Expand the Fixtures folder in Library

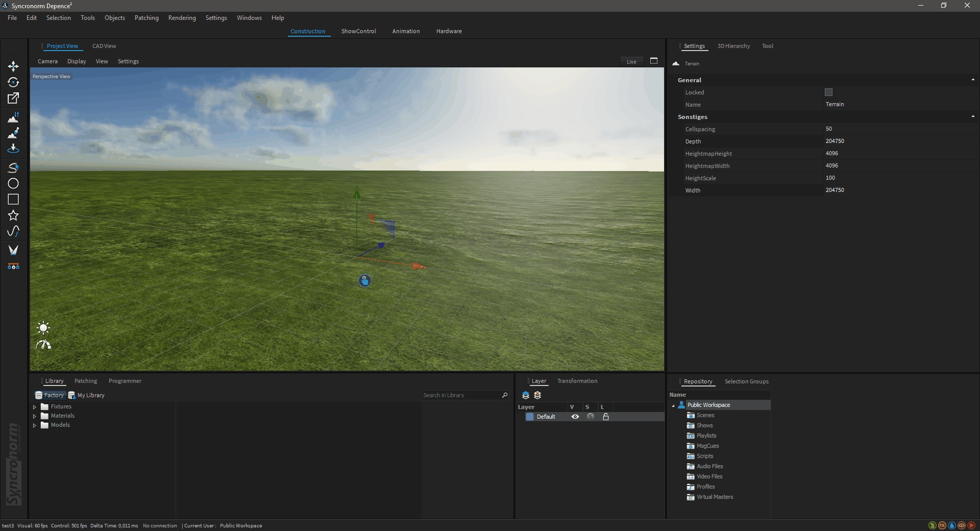[35, 407]
